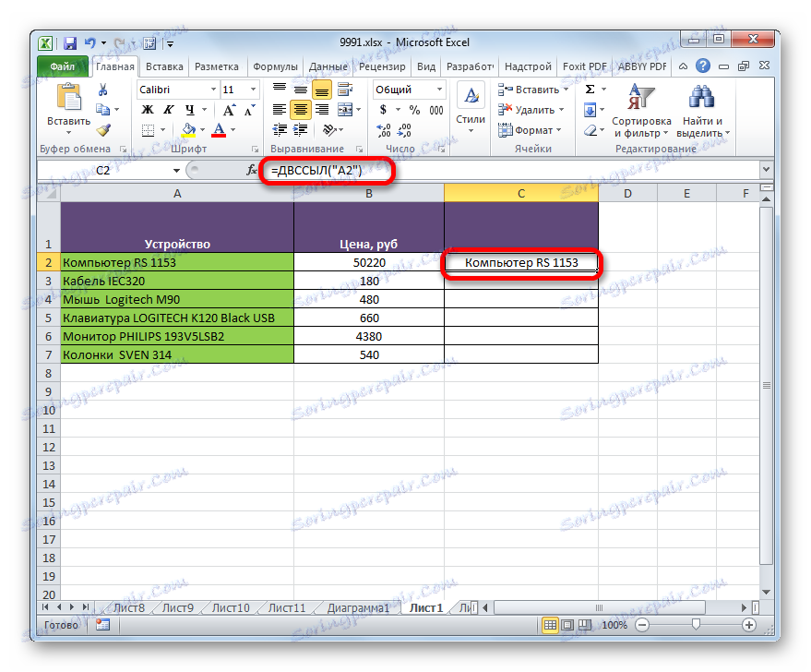Align text to the middle vertically
The width and height of the screenshot is (811, 672).
click(301, 90)
